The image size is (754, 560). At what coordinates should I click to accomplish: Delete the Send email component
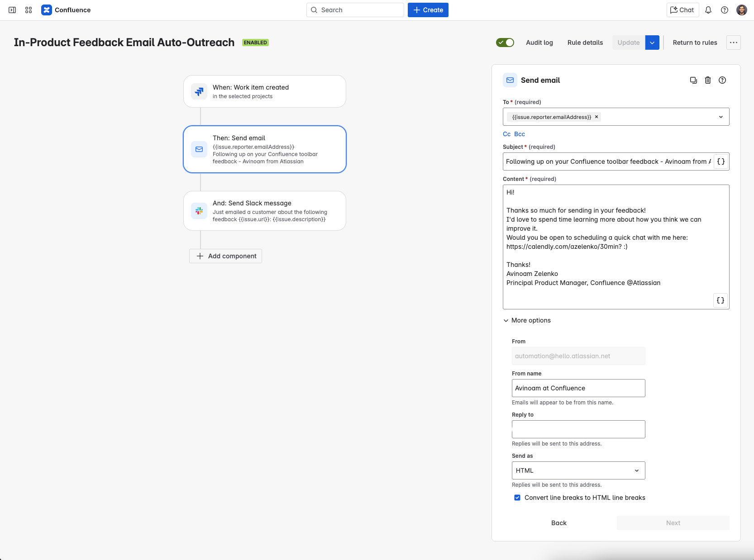point(708,80)
